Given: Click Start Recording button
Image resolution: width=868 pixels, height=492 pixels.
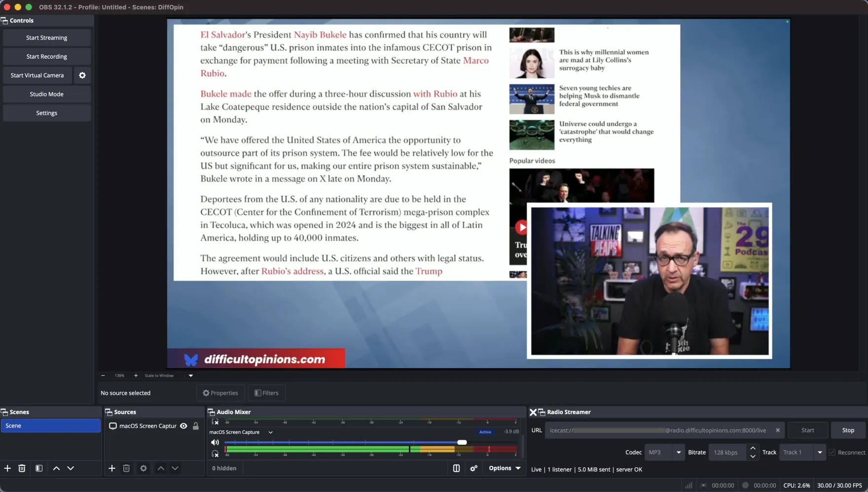Looking at the screenshot, I should (47, 57).
